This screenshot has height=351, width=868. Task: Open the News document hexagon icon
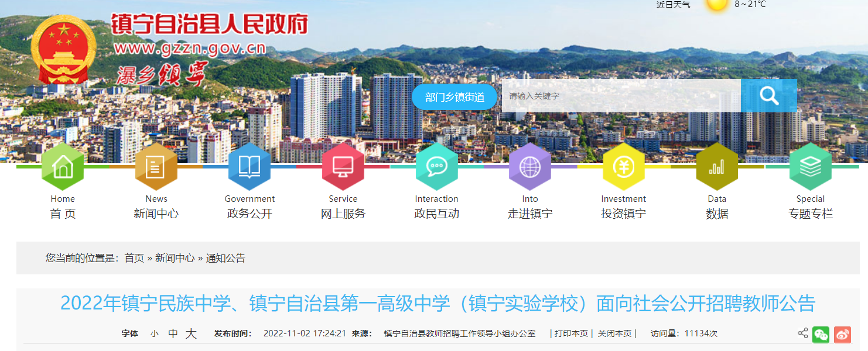pyautogui.click(x=156, y=167)
